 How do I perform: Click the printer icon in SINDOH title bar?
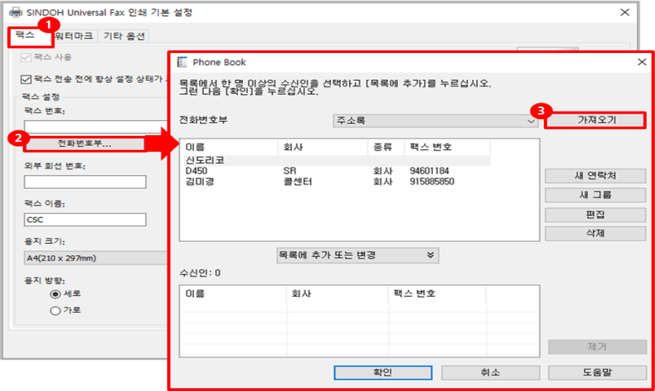[15, 13]
